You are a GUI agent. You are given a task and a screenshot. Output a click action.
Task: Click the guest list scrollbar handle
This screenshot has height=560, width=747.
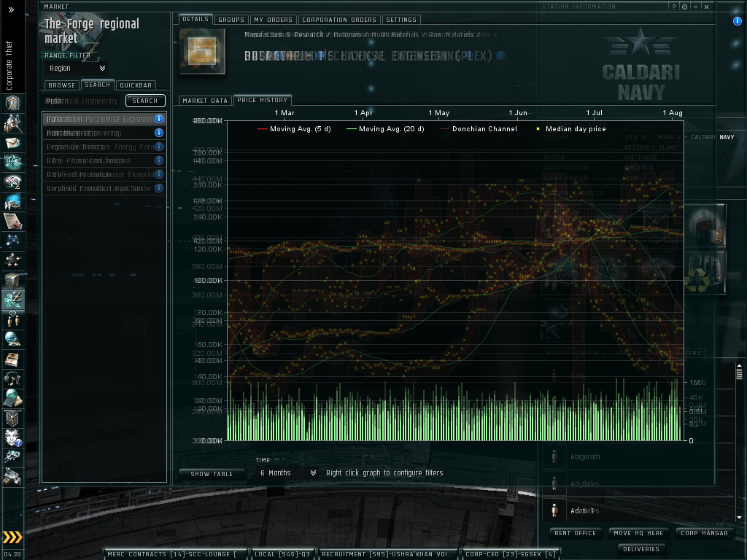[739, 374]
